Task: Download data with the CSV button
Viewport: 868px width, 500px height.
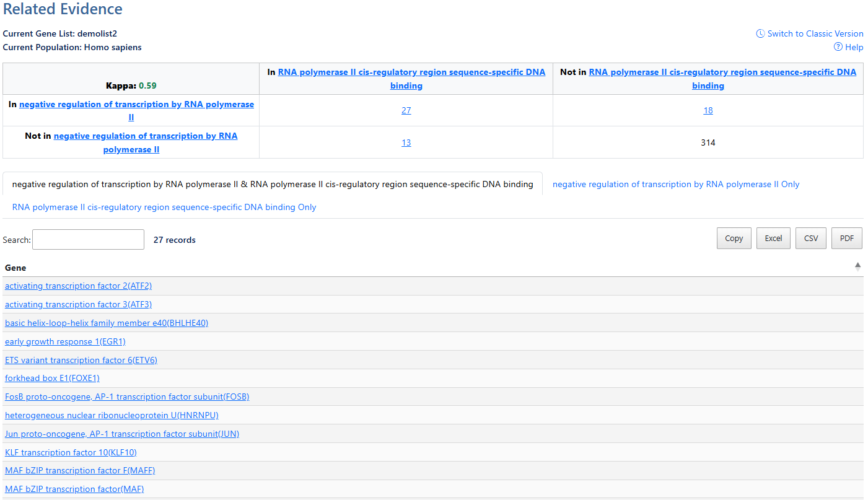Action: tap(810, 238)
